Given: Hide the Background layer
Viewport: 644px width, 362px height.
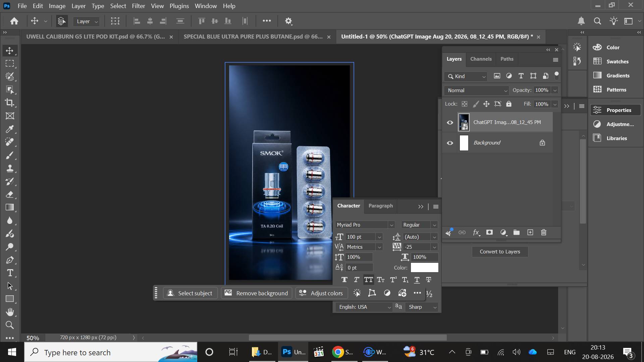Looking at the screenshot, I should point(450,143).
